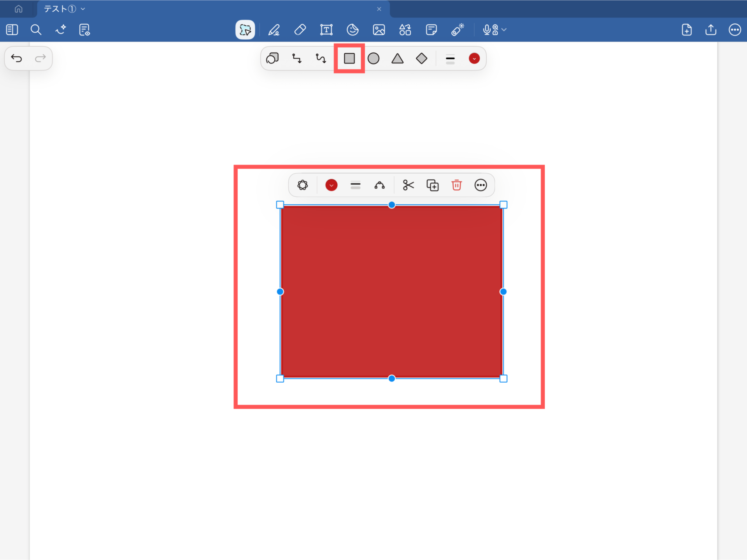Select the text box tool

[326, 30]
